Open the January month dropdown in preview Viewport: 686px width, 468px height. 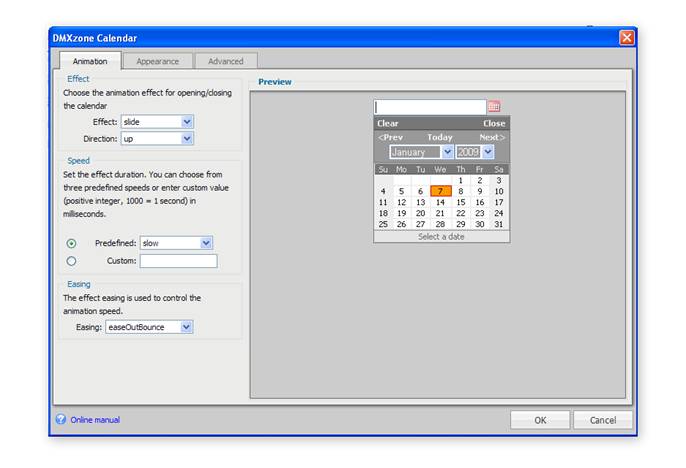point(421,152)
